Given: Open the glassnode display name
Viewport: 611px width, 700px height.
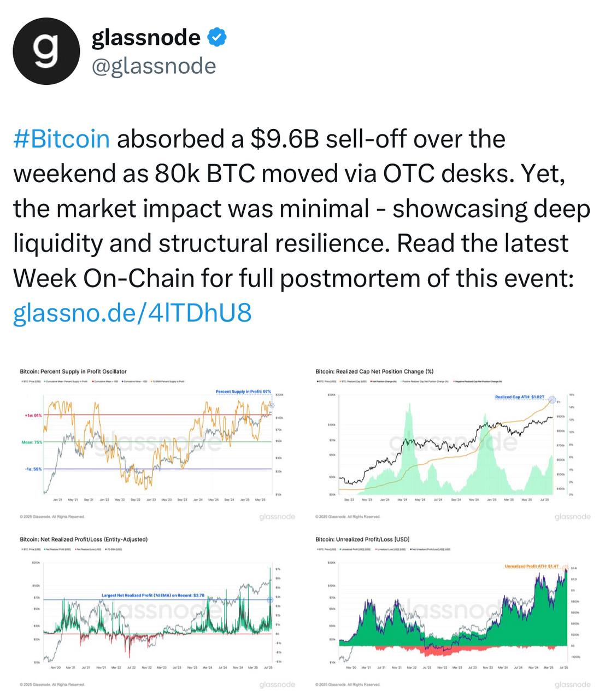Looking at the screenshot, I should 146,38.
